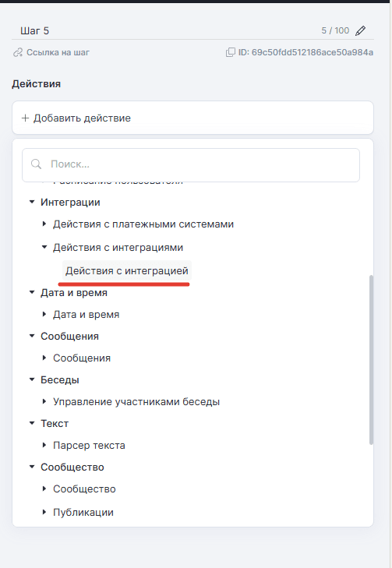Collapse Действия с интеграциями arrow

tap(44, 247)
